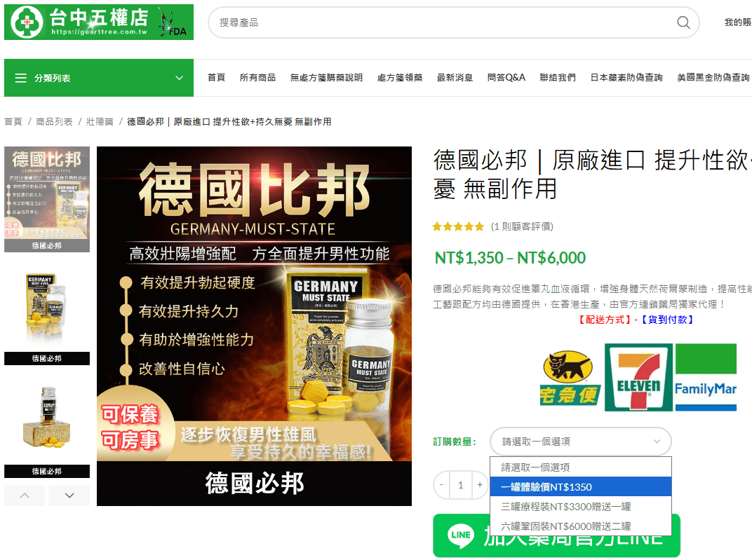Image resolution: width=752 pixels, height=560 pixels.
Task: Click the 7-Eleven logo
Action: pyautogui.click(x=638, y=377)
